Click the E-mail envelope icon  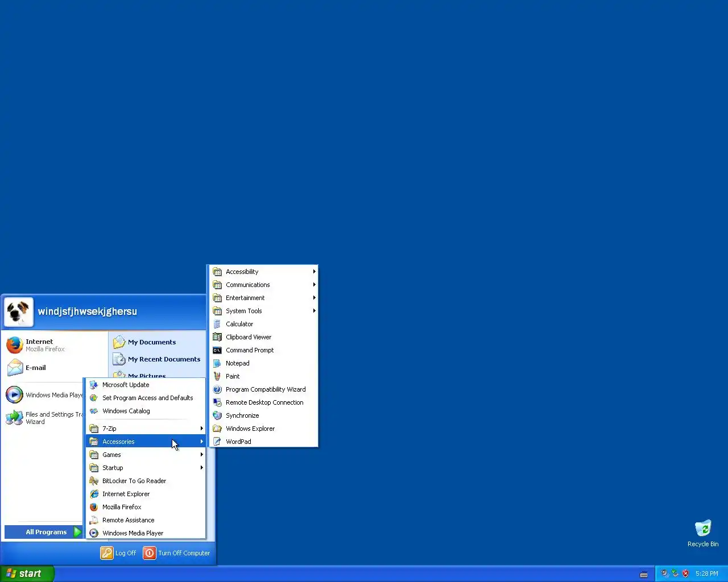(15, 368)
